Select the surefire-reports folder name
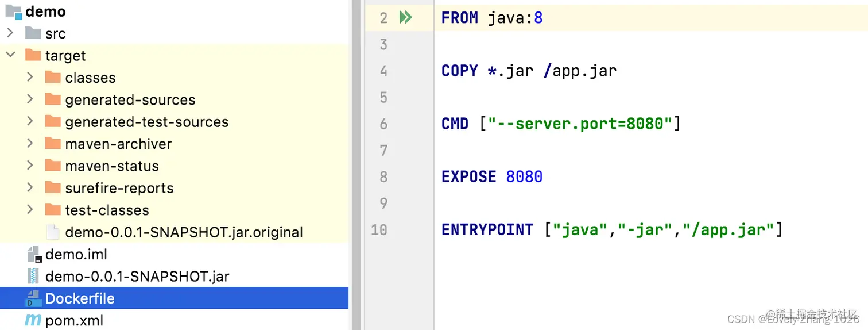This screenshot has width=868, height=330. [x=119, y=188]
